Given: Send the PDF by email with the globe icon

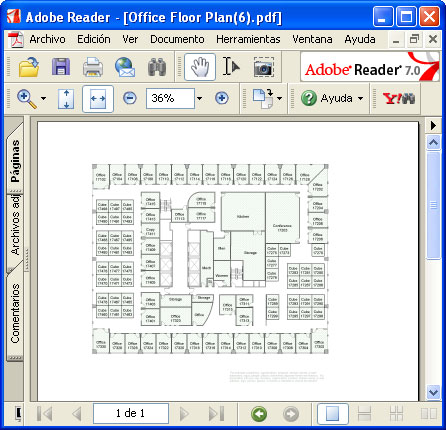Looking at the screenshot, I should [x=125, y=67].
